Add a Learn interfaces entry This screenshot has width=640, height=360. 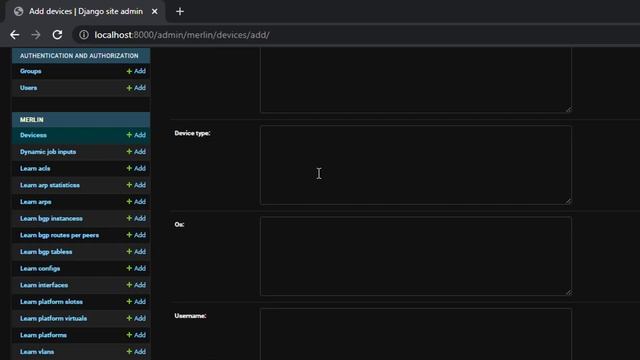click(x=136, y=285)
